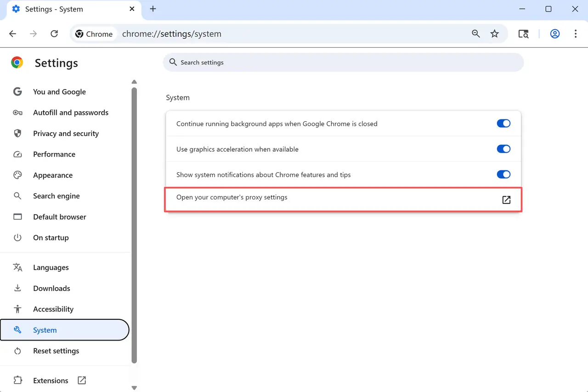
Task: Click the external link icon for proxy settings
Action: [x=506, y=200]
